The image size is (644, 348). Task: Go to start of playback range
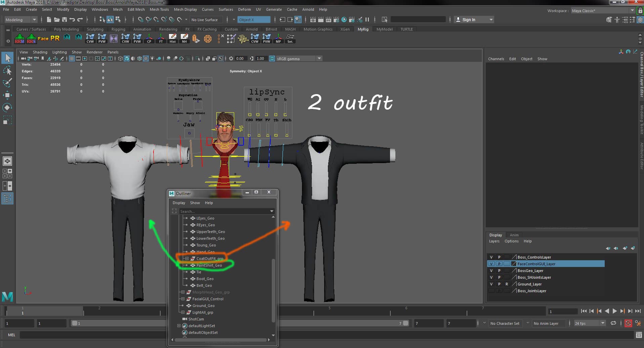[584, 311]
